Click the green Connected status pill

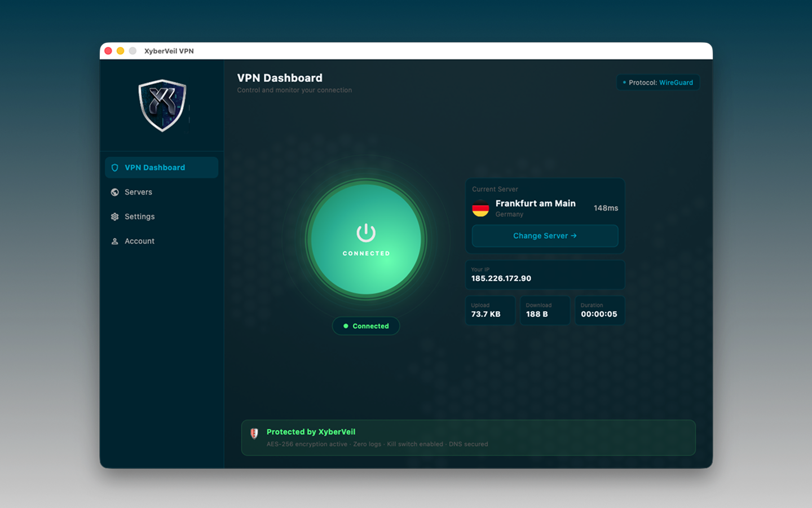tap(366, 326)
